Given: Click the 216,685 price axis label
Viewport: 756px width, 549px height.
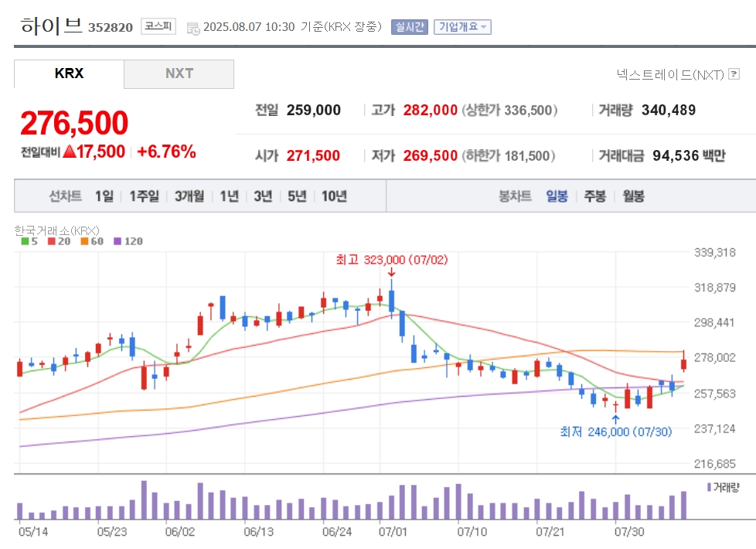Looking at the screenshot, I should tap(714, 464).
